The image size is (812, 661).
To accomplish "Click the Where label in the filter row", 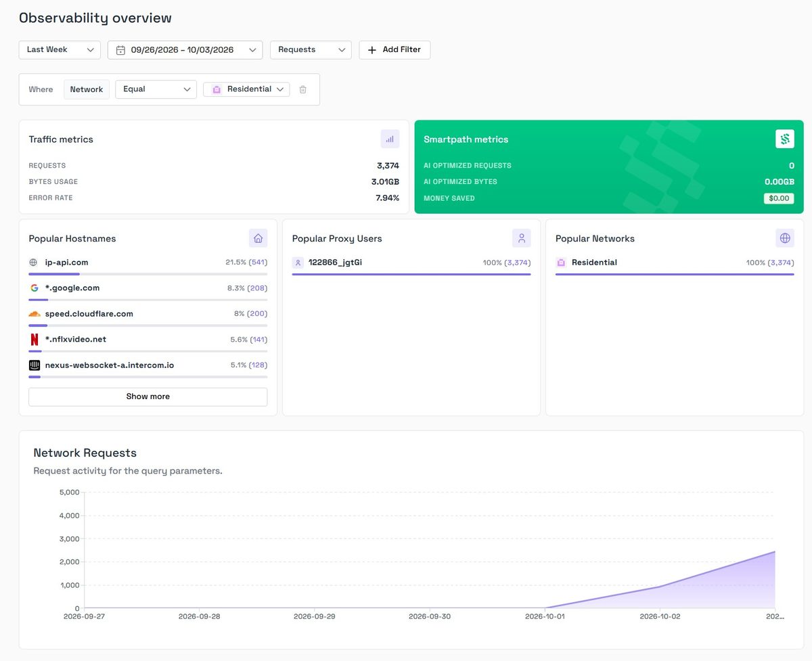I will coord(41,89).
